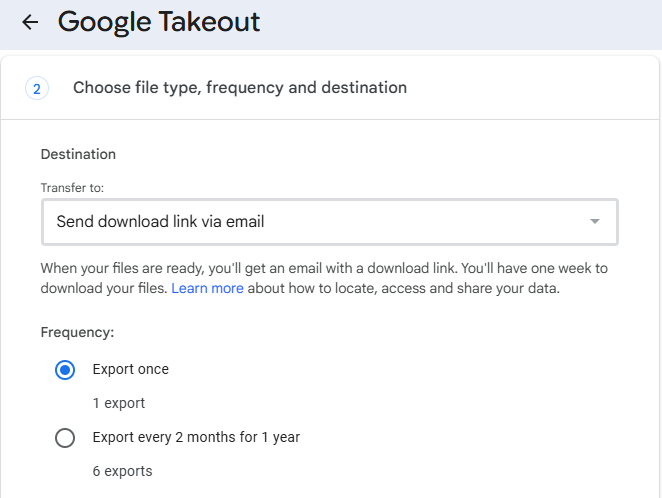Click the 'Frequency:' section label
The image size is (662, 498).
77,333
